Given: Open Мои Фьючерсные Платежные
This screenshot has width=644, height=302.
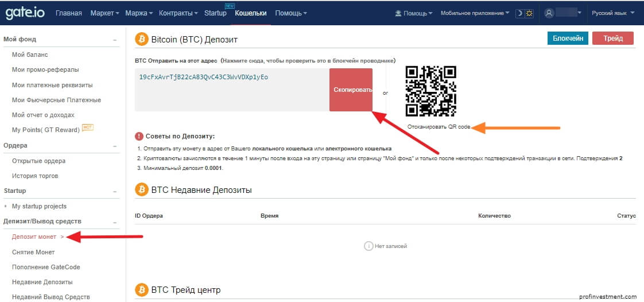Looking at the screenshot, I should [56, 100].
